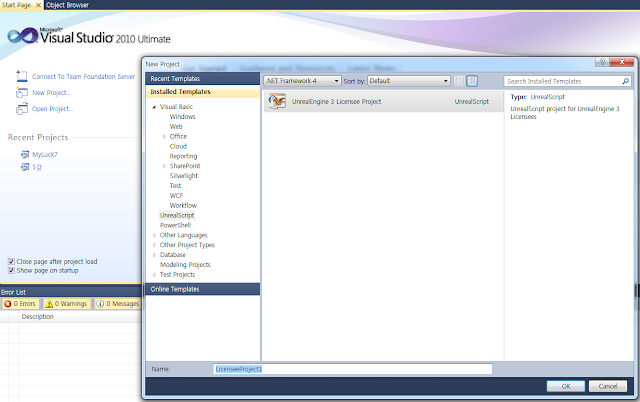Click the Open Project icon on Start Page

22,109
